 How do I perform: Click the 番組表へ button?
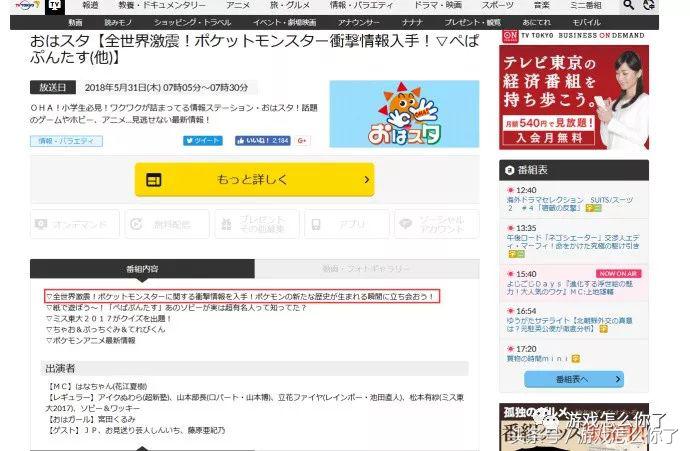pos(574,379)
